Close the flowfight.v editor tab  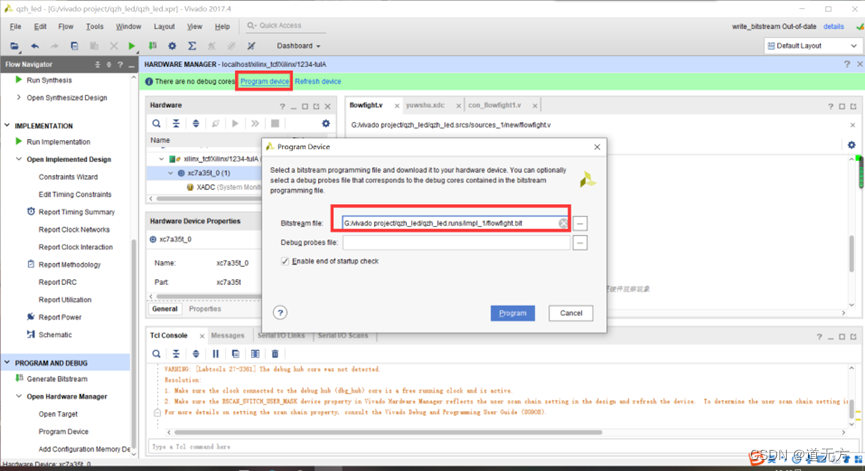(x=397, y=105)
